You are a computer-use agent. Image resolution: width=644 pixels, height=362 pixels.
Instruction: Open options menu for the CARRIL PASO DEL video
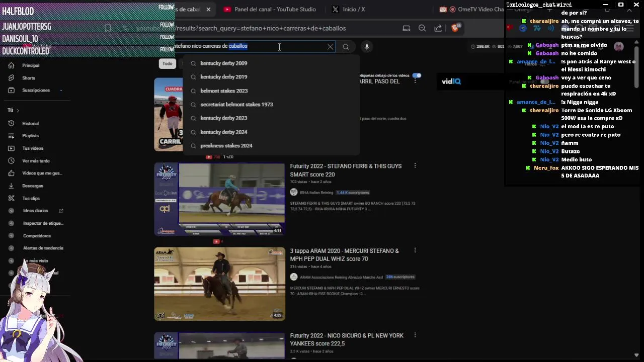click(415, 81)
